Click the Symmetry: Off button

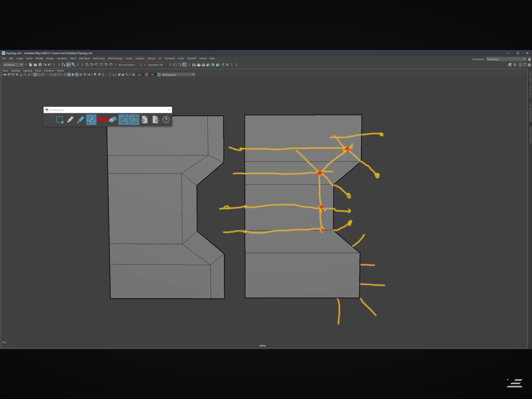[x=155, y=65]
